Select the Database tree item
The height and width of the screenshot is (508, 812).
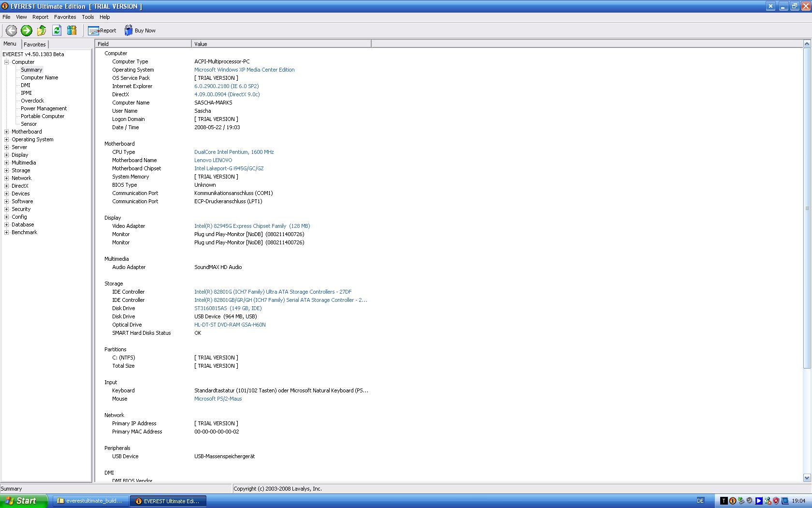pos(23,224)
